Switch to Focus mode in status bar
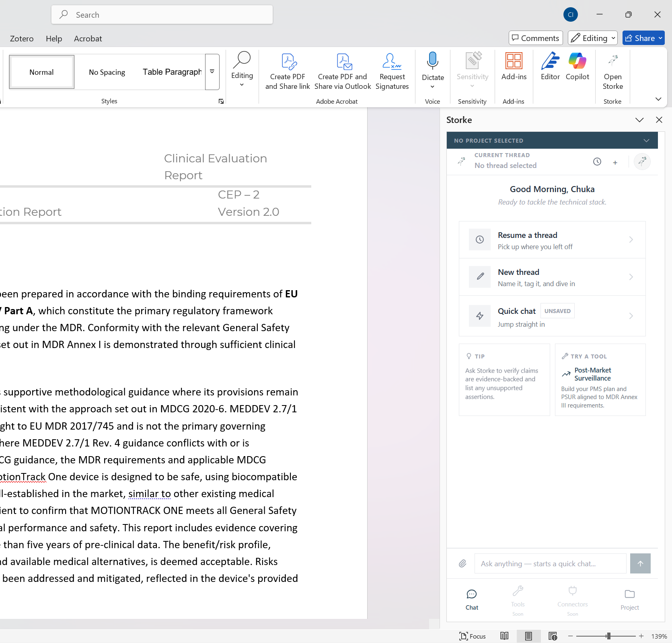672x643 pixels. coord(473,636)
